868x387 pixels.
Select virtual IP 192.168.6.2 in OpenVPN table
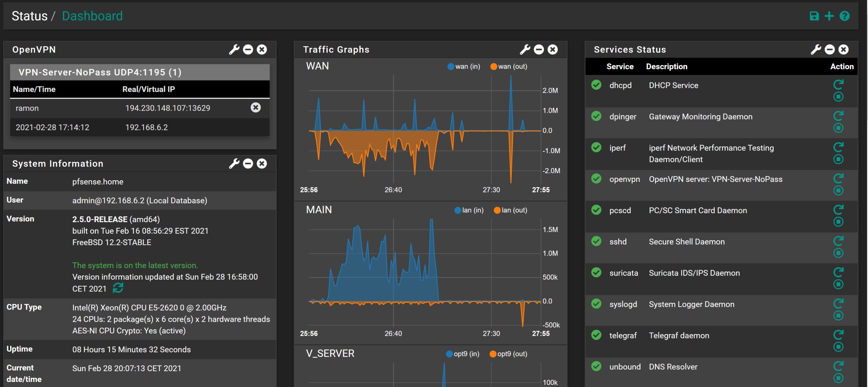(146, 127)
